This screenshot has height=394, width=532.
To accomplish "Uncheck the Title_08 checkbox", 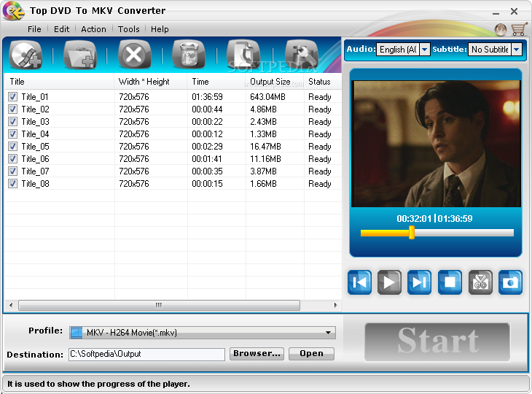I will 12,184.
